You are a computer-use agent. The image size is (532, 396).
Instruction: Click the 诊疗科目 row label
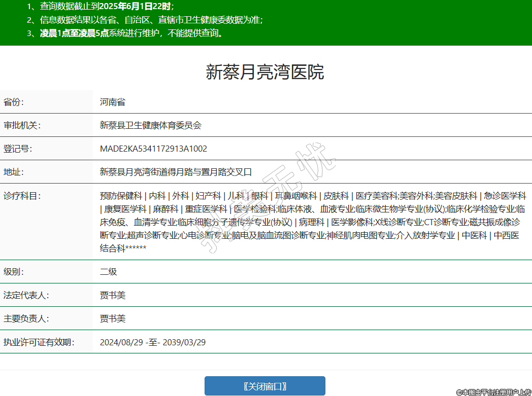22,196
